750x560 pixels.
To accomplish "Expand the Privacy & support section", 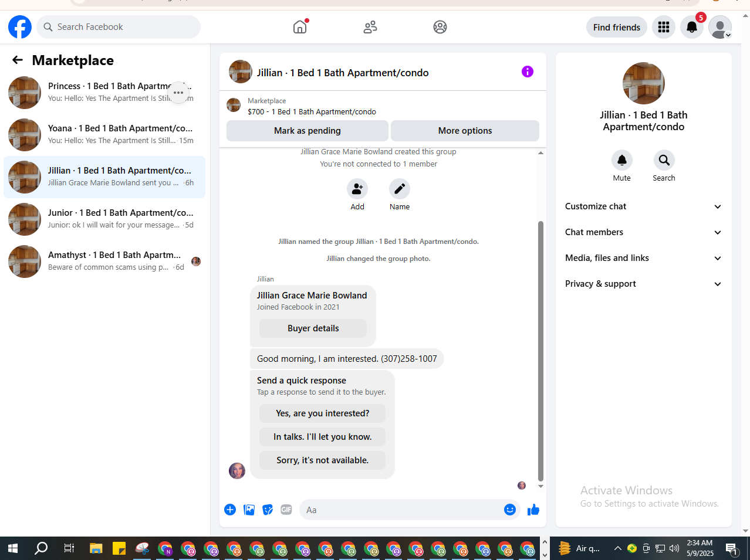I will point(644,284).
